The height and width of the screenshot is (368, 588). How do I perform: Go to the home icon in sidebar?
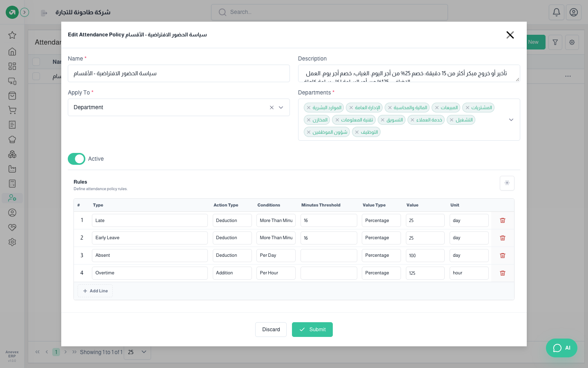point(12,52)
